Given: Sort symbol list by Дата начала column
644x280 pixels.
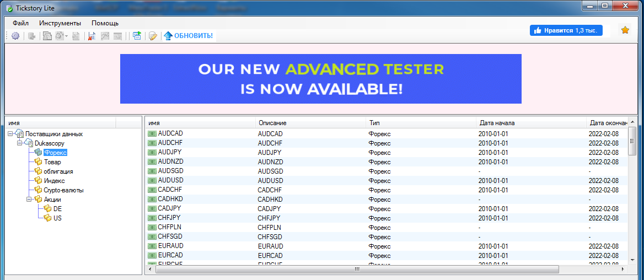Looking at the screenshot, I should click(531, 123).
